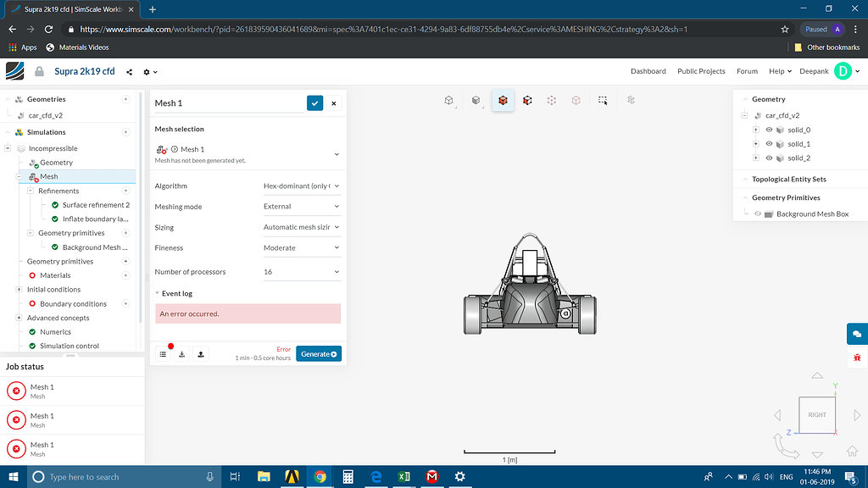Click the download mesh log icon
Image resolution: width=868 pixels, height=488 pixels.
pos(181,353)
